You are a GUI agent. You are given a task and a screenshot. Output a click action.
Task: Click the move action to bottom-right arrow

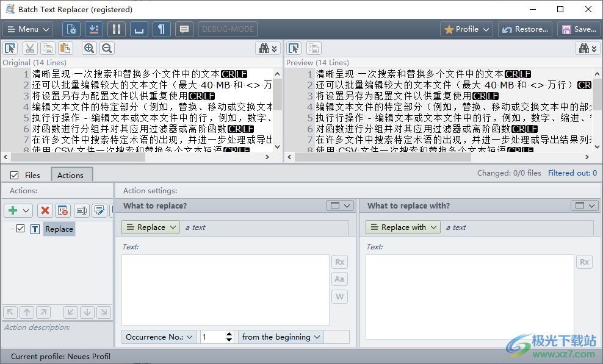pos(104,312)
